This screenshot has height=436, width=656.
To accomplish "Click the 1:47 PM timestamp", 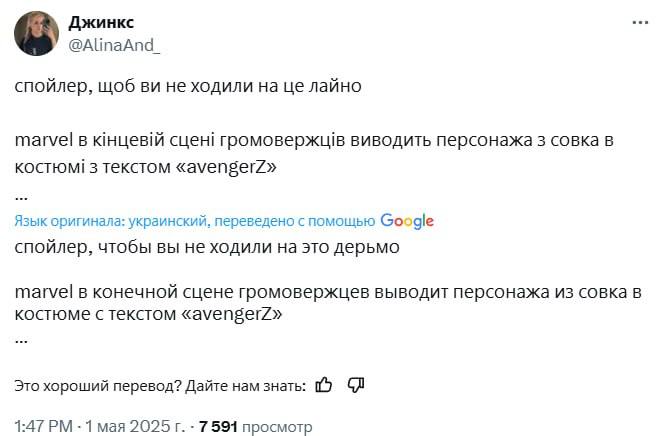I will pyautogui.click(x=46, y=426).
